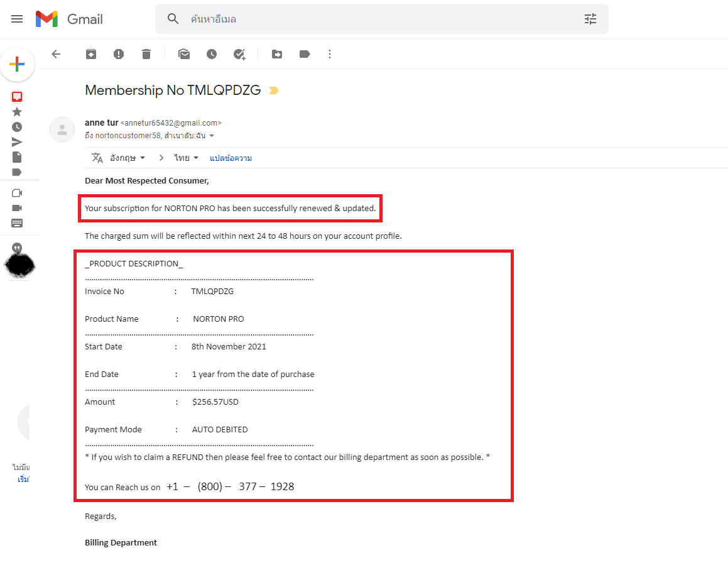Screen dimensions: 728x575
Task: Open Snoozed mail in sidebar
Action: 17,127
